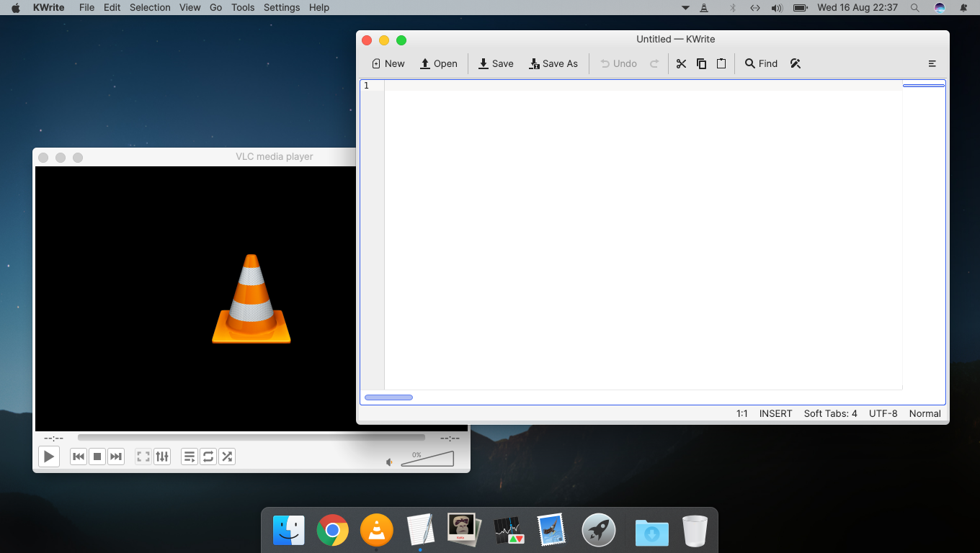Image resolution: width=980 pixels, height=553 pixels.
Task: Click the VLC next track button
Action: [x=116, y=457]
